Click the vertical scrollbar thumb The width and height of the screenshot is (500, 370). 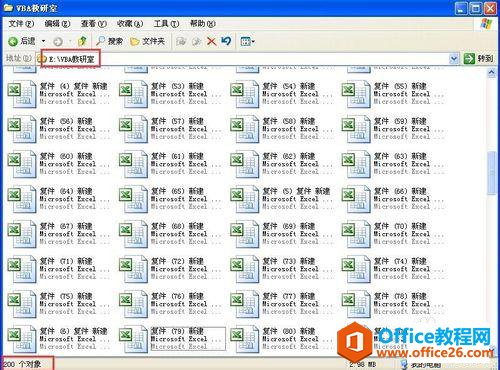[492, 172]
